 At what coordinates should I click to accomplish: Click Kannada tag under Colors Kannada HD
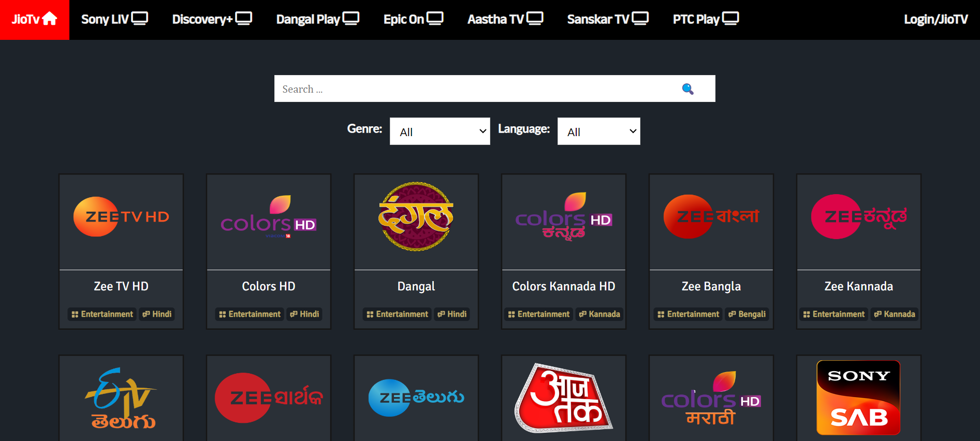(599, 314)
